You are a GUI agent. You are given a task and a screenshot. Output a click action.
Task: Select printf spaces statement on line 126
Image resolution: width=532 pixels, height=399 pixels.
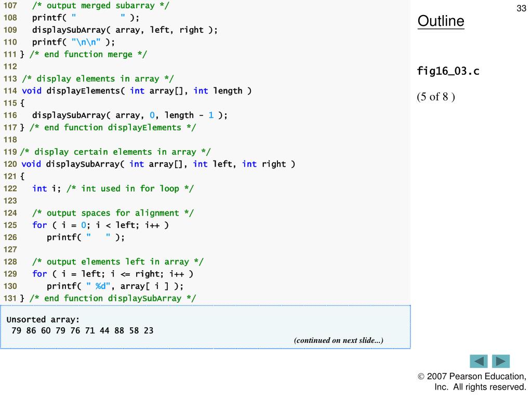pyautogui.click(x=86, y=237)
